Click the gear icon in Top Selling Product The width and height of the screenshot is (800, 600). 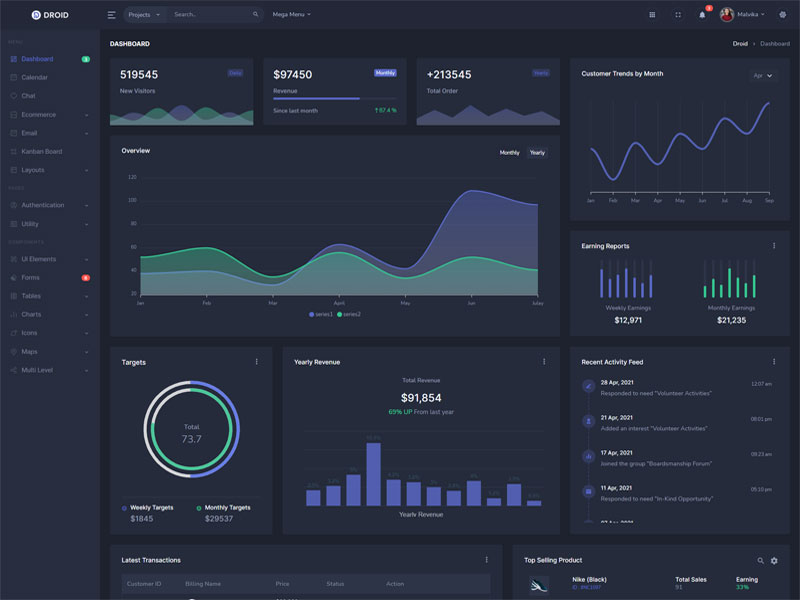click(x=774, y=561)
